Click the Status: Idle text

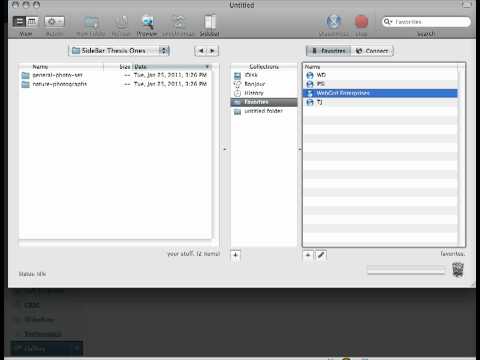coord(32,274)
